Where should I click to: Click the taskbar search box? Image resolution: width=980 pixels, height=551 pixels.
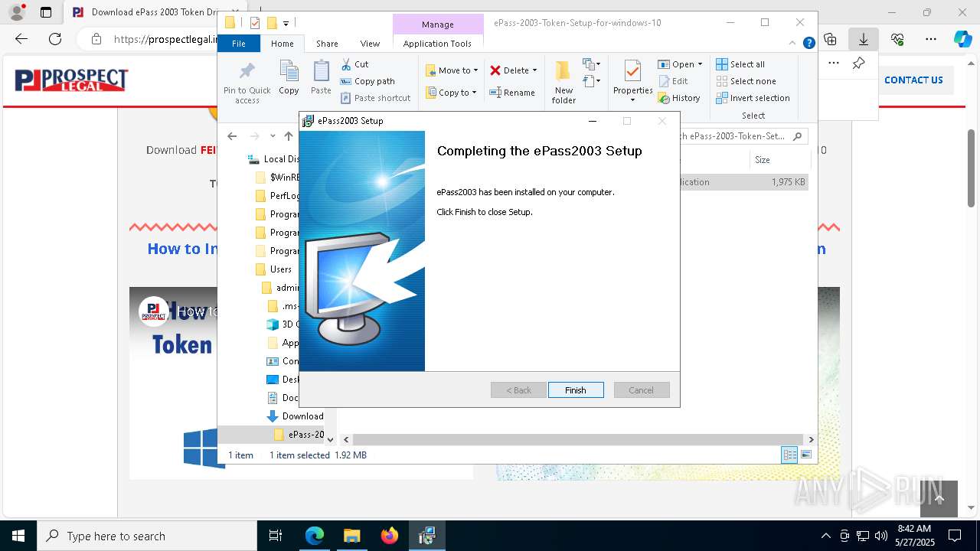(147, 536)
